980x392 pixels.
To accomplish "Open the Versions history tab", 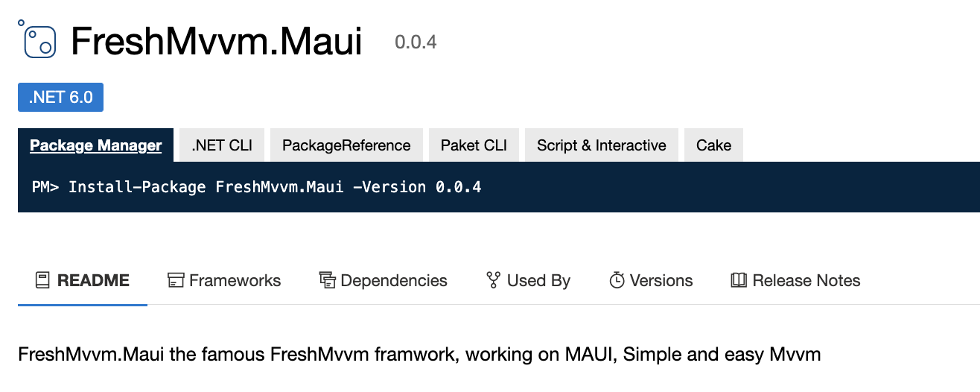I will coord(651,281).
